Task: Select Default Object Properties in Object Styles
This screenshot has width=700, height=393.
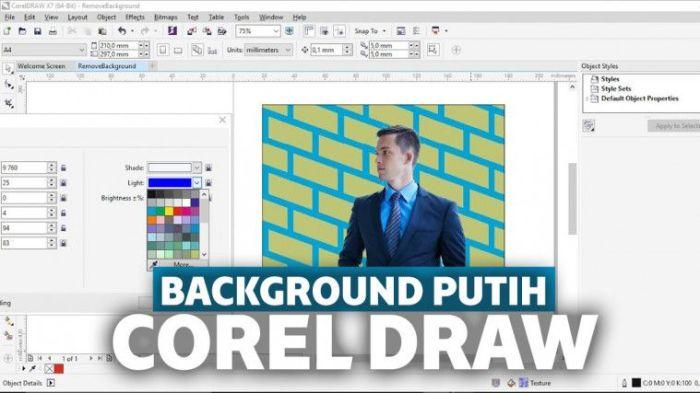Action: 639,99
